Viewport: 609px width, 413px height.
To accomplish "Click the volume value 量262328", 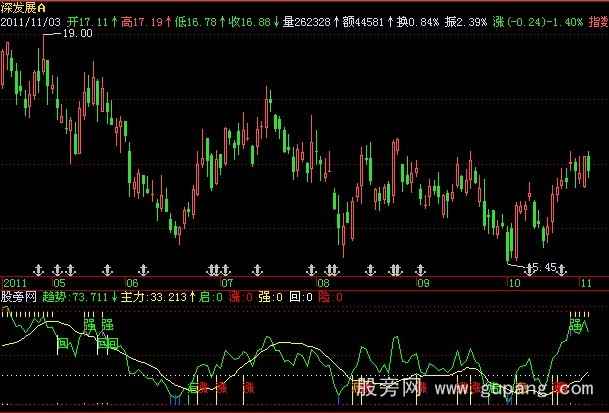I will click(307, 22).
